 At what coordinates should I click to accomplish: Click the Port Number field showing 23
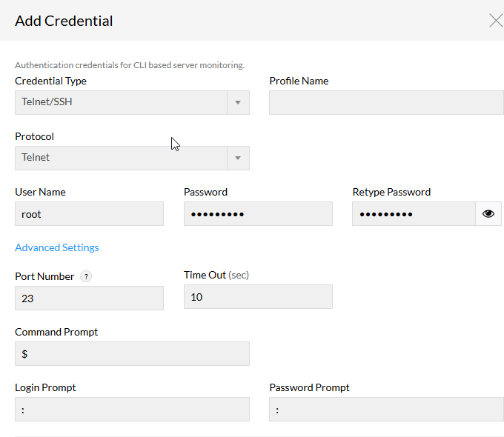tap(89, 298)
